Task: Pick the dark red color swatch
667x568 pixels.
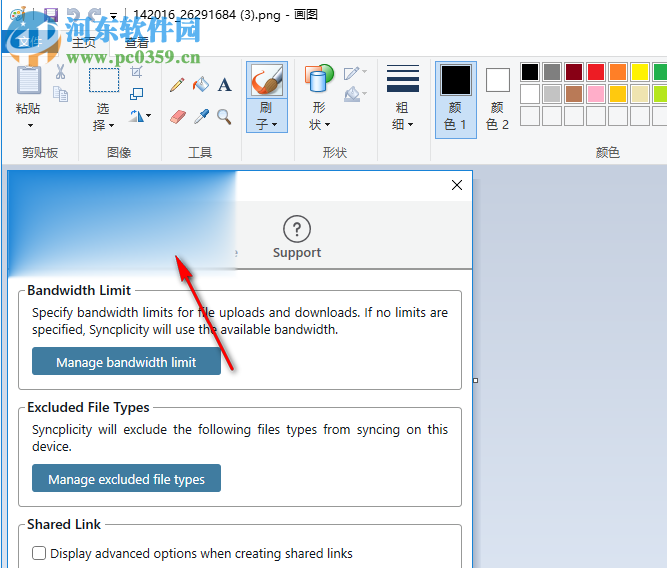Action: coord(574,72)
